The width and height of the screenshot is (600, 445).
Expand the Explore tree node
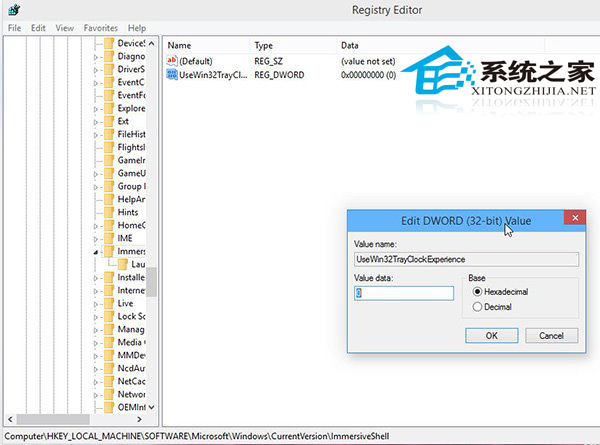(x=96, y=109)
